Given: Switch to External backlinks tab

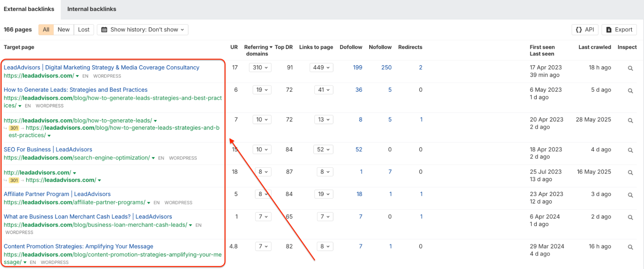Looking at the screenshot, I should pos(29,9).
